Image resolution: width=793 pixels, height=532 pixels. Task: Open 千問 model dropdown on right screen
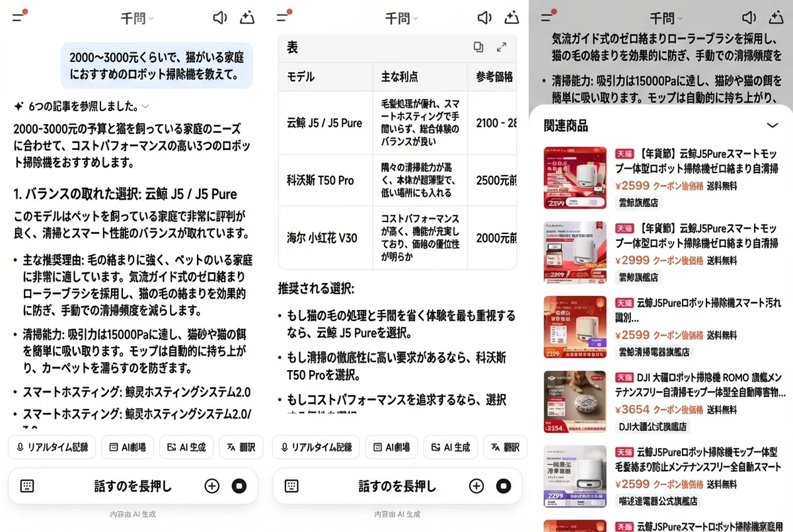666,18
